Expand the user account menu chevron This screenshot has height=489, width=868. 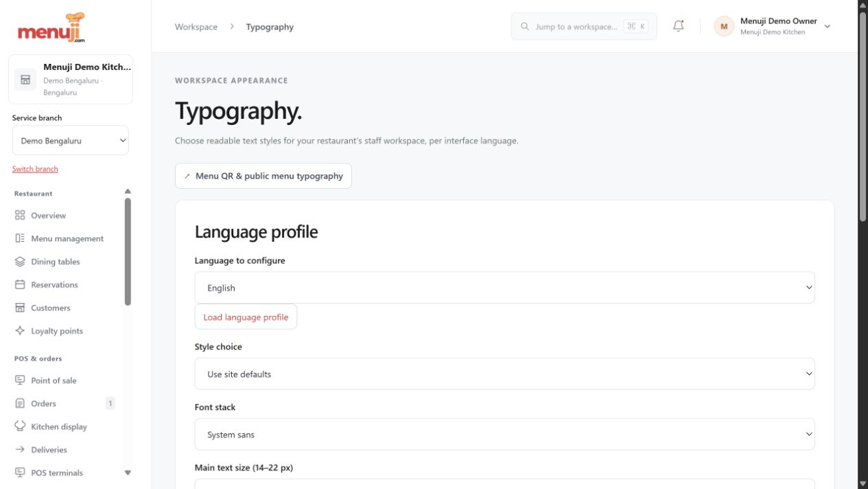pos(827,27)
